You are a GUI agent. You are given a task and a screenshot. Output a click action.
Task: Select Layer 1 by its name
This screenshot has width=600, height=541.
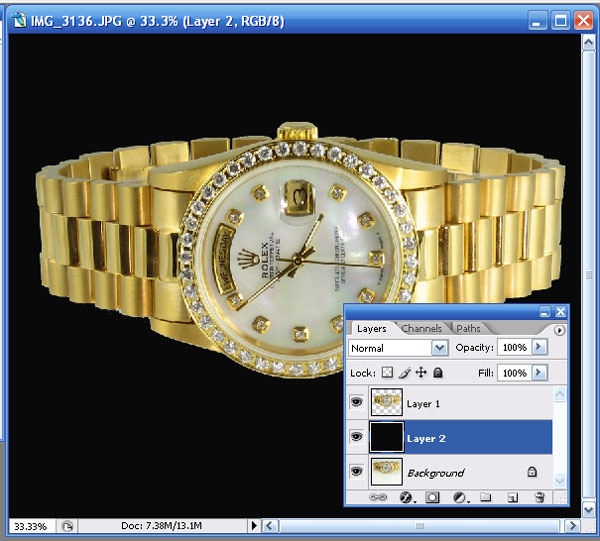tap(423, 404)
